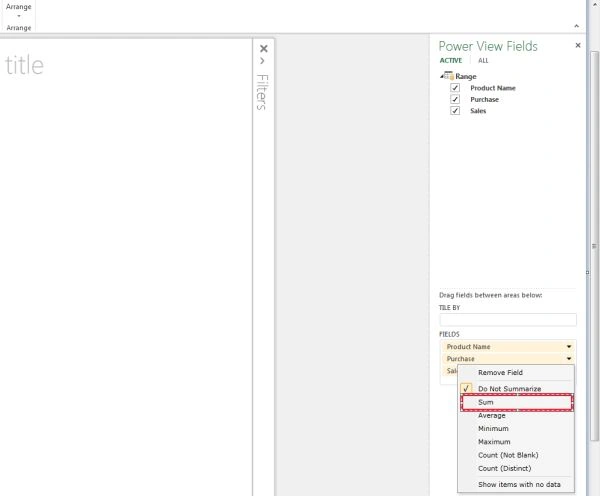This screenshot has width=600, height=496.
Task: Select the Range table icon
Action: pos(449,76)
